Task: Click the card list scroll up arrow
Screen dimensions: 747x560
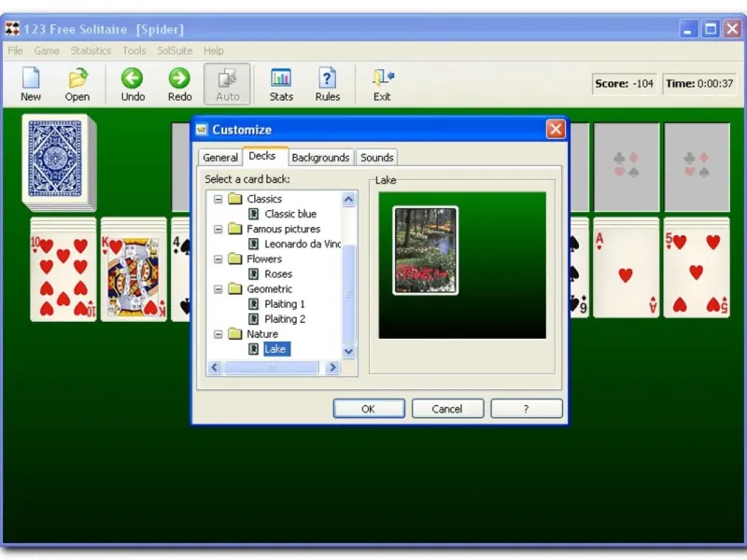Action: pyautogui.click(x=348, y=200)
